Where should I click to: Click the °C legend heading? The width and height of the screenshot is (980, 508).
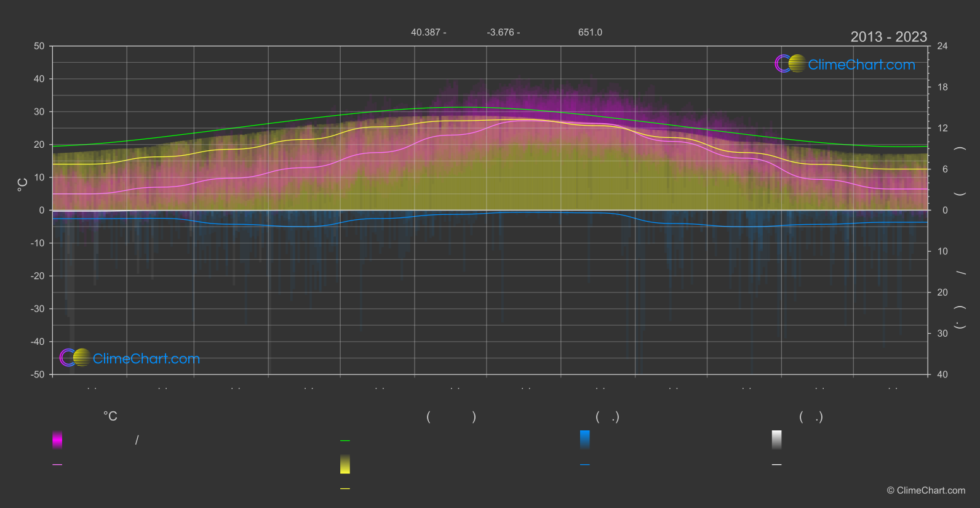coord(110,416)
